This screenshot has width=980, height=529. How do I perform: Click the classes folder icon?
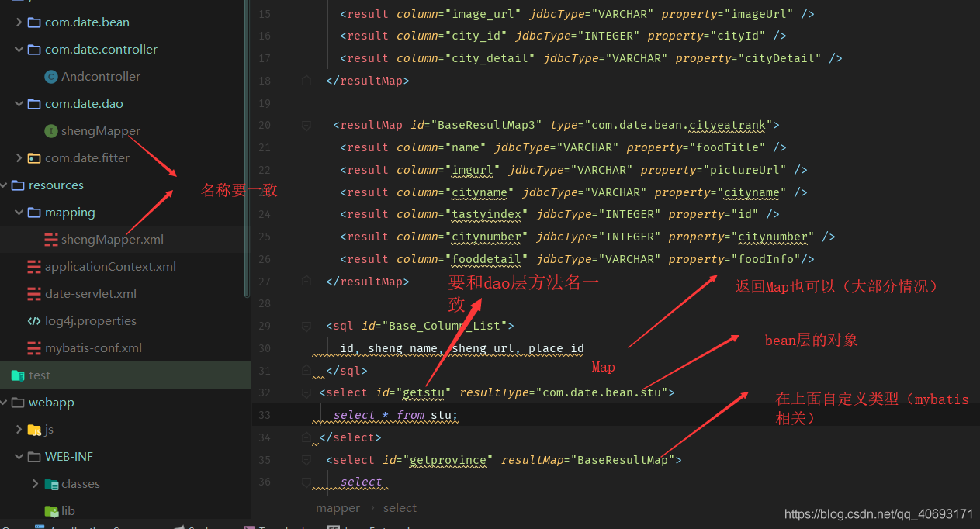click(51, 483)
